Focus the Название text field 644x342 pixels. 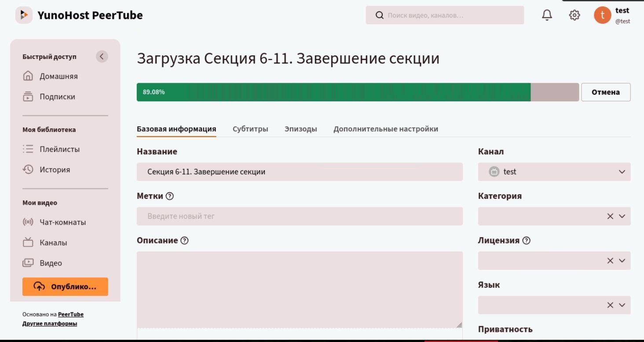(x=300, y=172)
